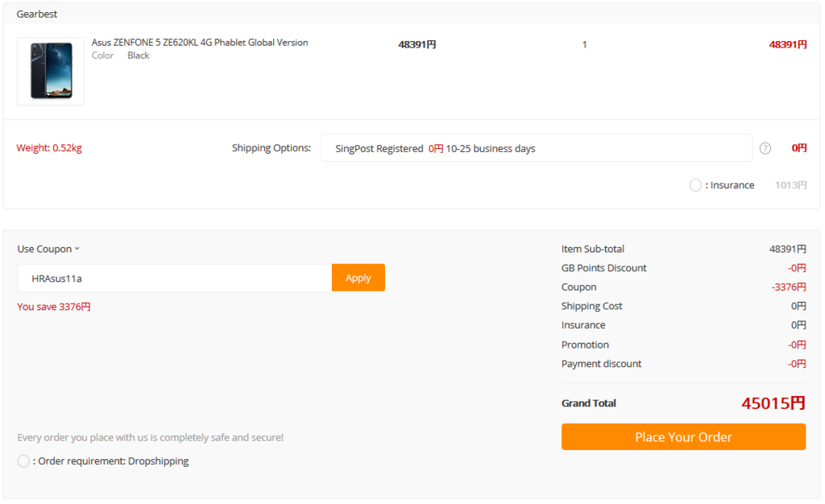The width and height of the screenshot is (825, 504).
Task: Click the safe and secure order notice
Action: pyautogui.click(x=151, y=437)
